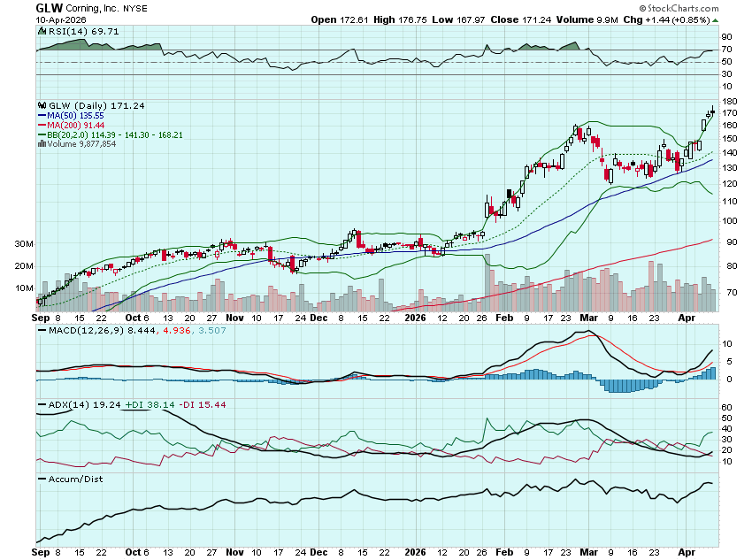
Task: Click the Corning, Inc. company name
Action: click(93, 9)
